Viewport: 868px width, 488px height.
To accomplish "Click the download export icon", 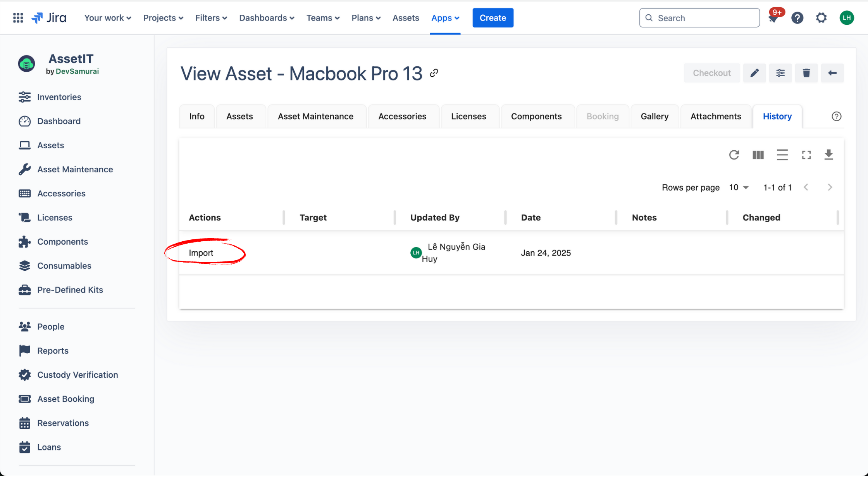I will point(828,155).
